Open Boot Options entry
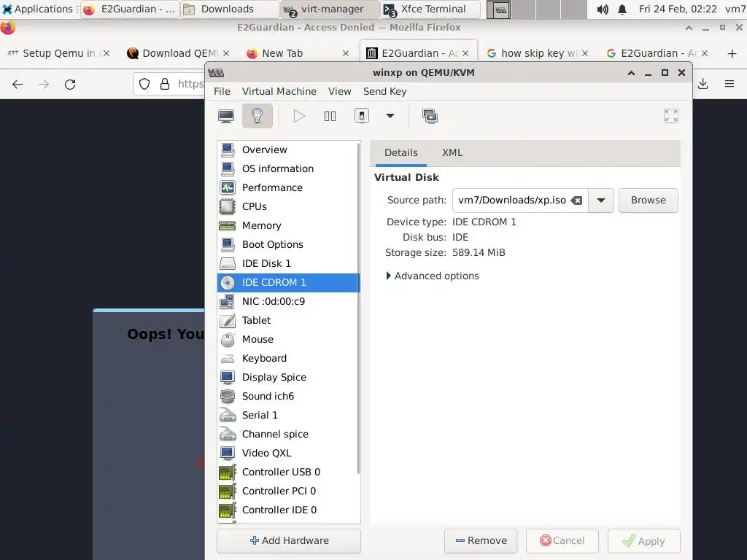The width and height of the screenshot is (747, 560). [288, 244]
